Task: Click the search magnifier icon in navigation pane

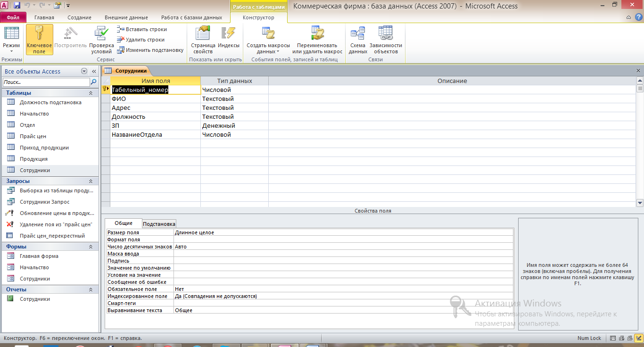Action: (93, 82)
